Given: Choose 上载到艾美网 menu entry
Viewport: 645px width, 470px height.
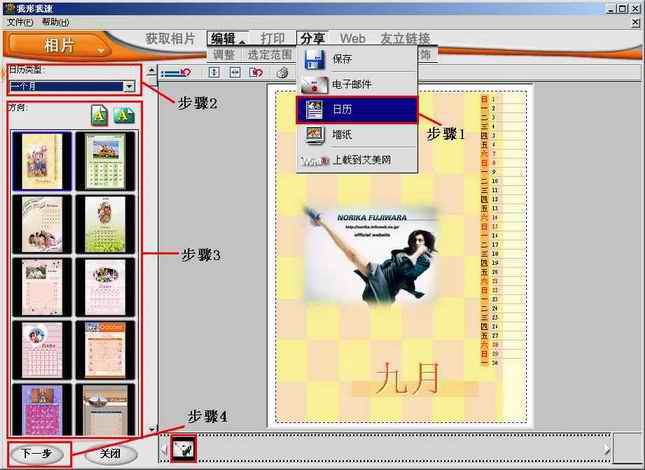Looking at the screenshot, I should click(x=357, y=160).
